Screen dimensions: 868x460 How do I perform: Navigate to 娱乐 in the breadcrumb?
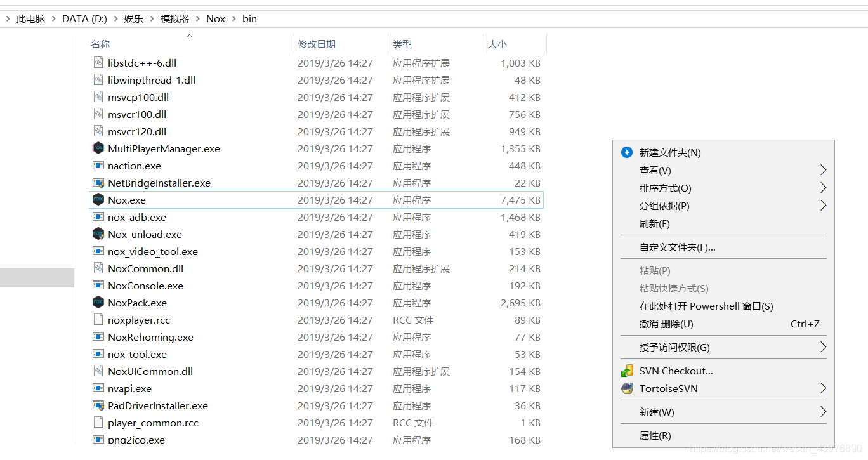133,19
